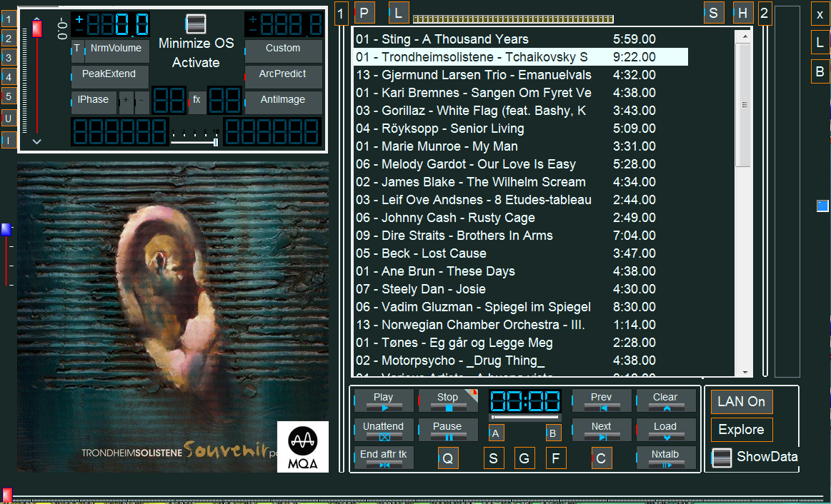This screenshot has width=831, height=504.
Task: Click the H button above the playlist
Action: [x=743, y=14]
